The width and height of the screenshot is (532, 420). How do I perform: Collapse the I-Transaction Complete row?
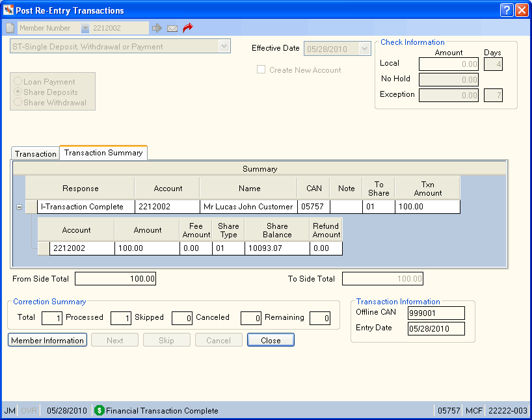[x=20, y=207]
